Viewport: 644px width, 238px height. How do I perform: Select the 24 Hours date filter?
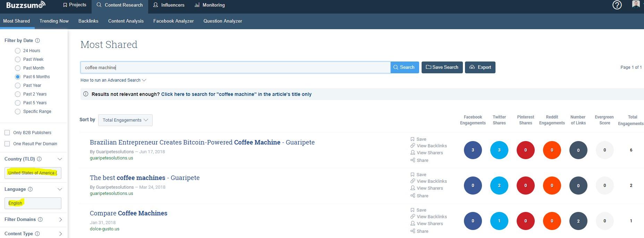(x=18, y=51)
